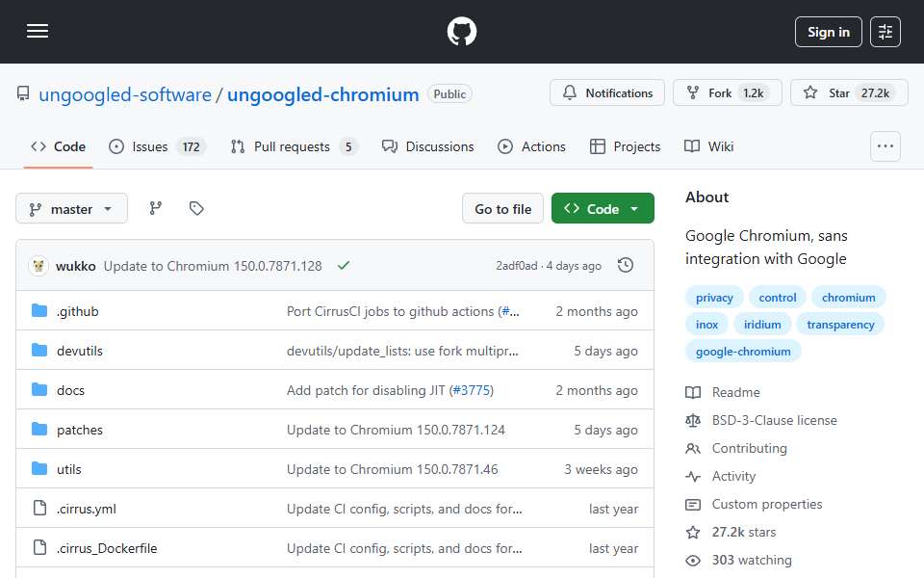Open appearance settings sliders icon
The height and width of the screenshot is (578, 924).
(x=885, y=32)
